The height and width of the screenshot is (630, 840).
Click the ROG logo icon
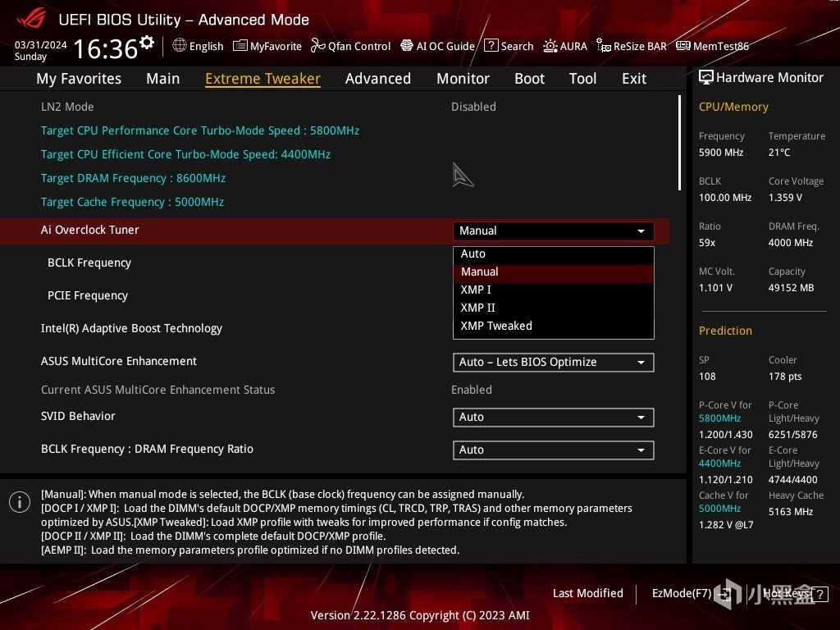(x=32, y=18)
